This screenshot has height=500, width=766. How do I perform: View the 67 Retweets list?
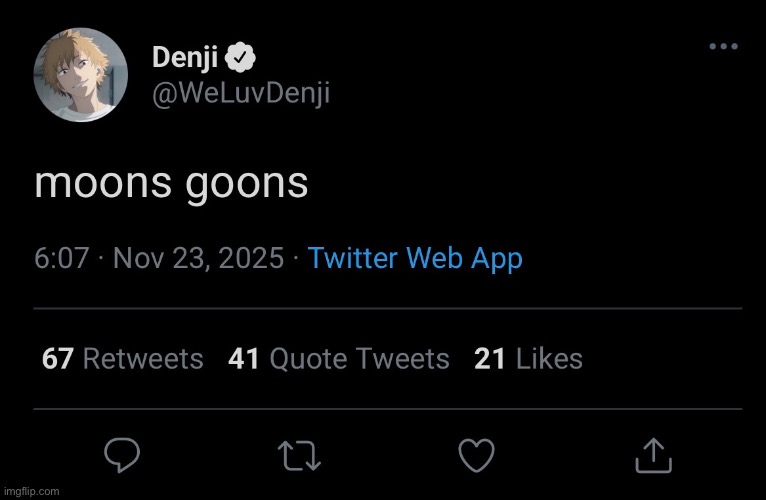(x=123, y=359)
